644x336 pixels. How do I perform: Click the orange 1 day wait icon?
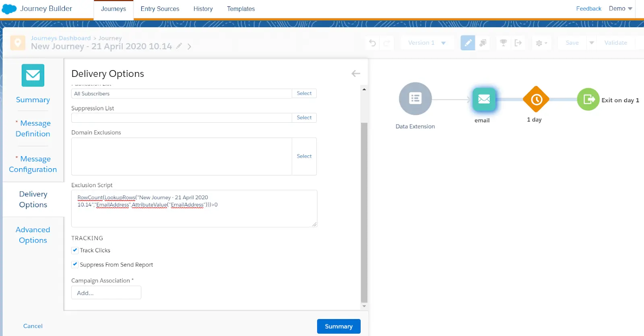coord(536,99)
